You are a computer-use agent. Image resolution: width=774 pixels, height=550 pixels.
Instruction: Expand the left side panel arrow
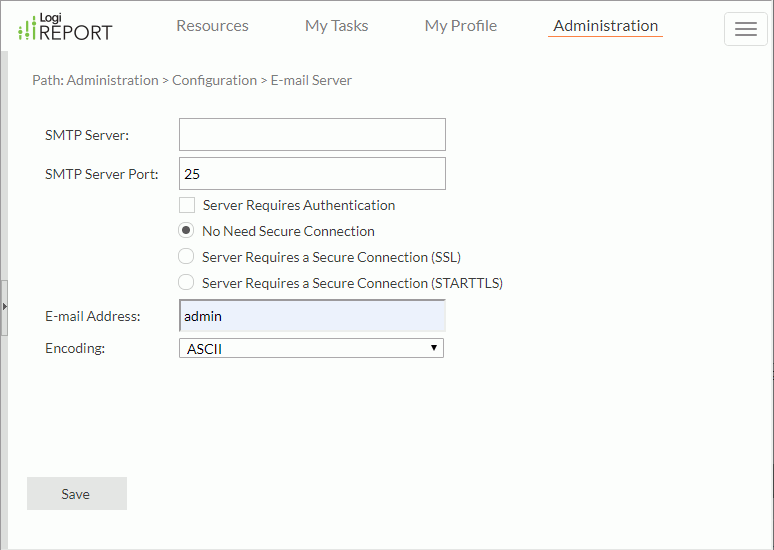(4, 307)
